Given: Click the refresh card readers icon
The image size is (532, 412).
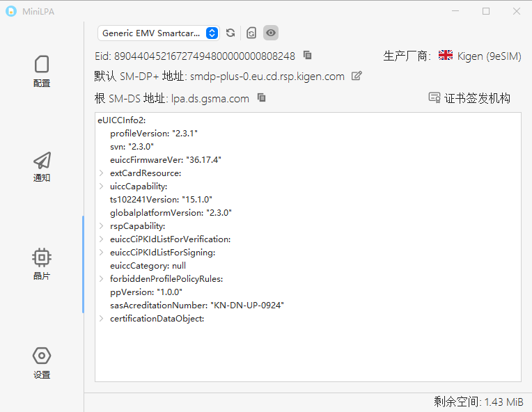Looking at the screenshot, I should [x=230, y=33].
